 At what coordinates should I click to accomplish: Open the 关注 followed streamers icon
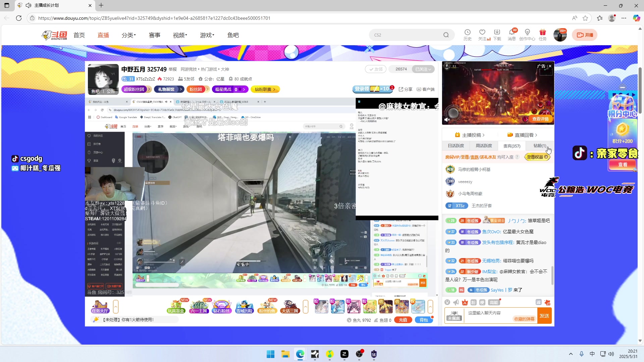[482, 35]
